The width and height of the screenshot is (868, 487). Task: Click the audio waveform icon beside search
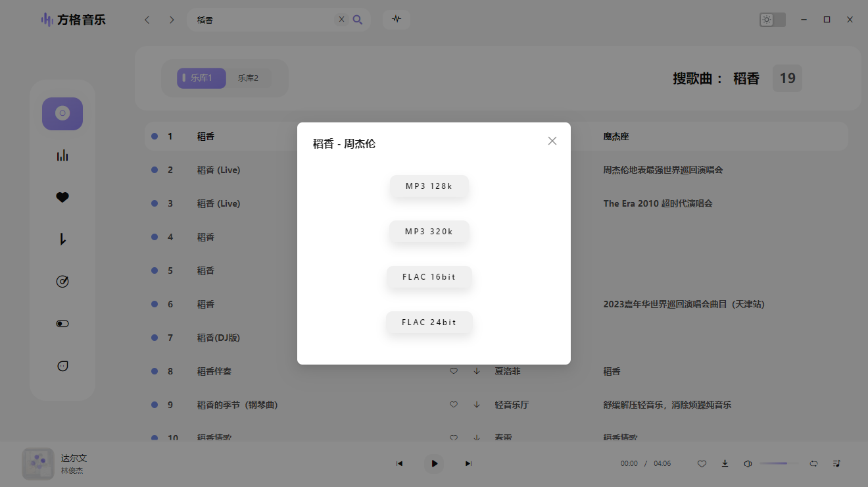397,20
